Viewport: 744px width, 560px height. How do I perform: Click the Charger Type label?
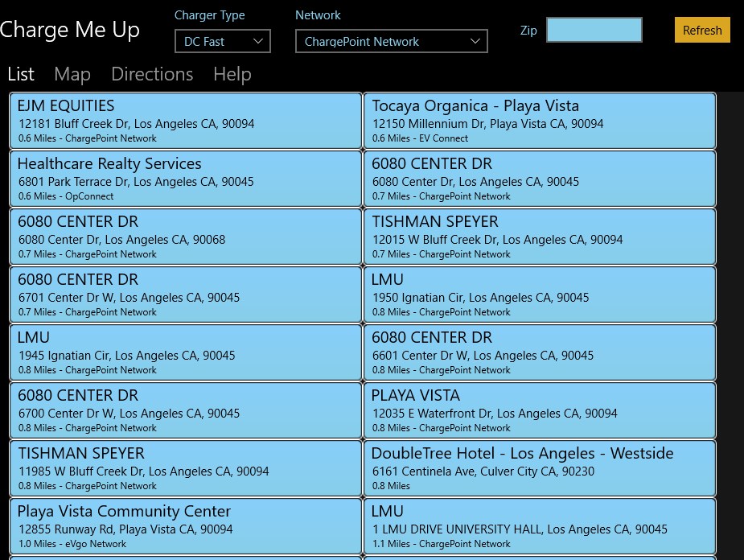(210, 15)
